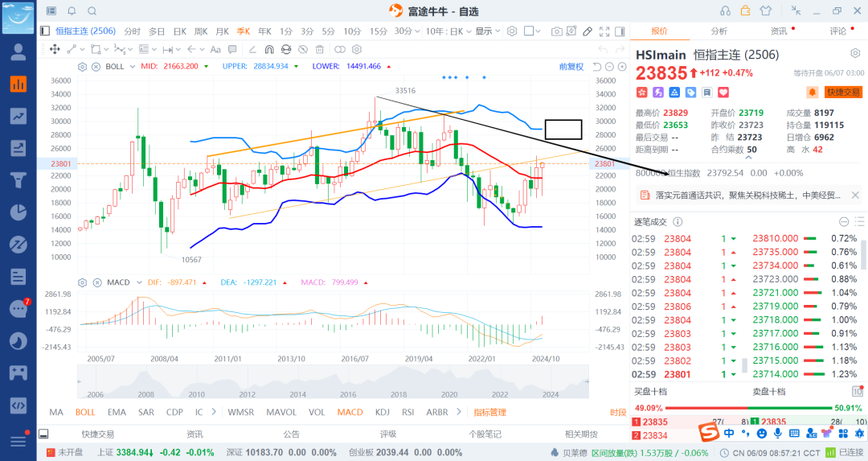The image size is (868, 461).
Task: Open the orange wallet icon in the title bar
Action: coord(746,10)
